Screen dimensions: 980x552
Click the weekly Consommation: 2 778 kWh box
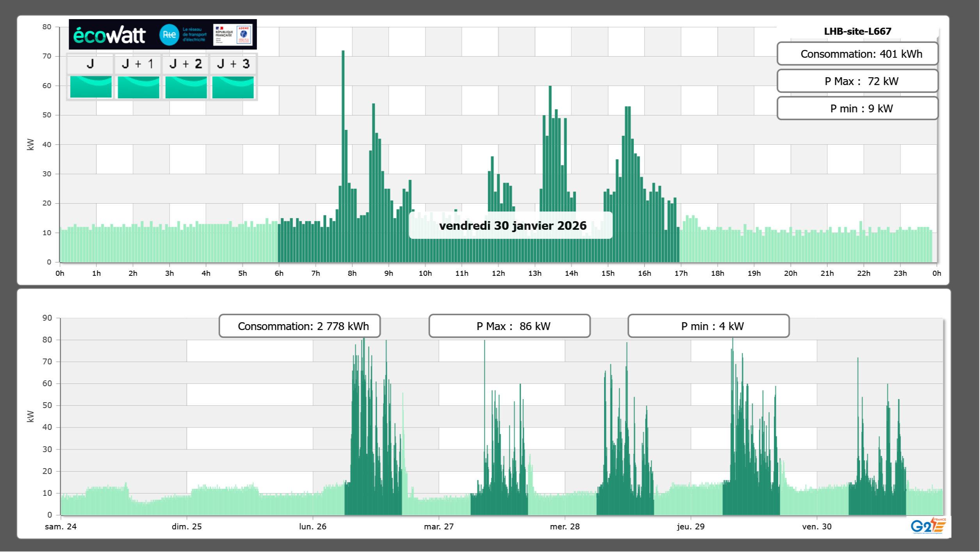(299, 326)
